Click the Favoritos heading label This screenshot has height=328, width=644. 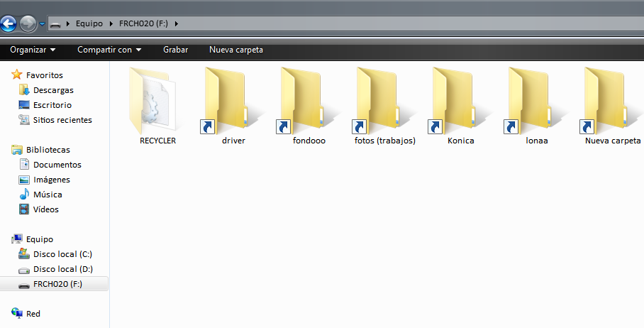(x=45, y=75)
